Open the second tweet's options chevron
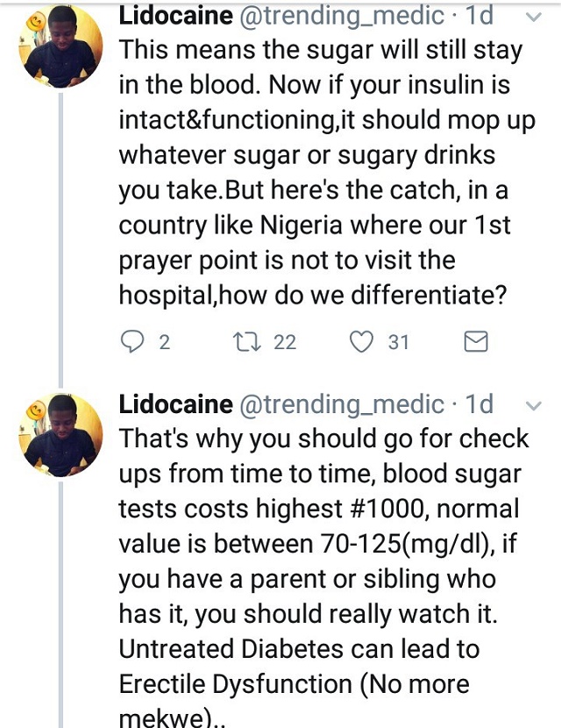 pyautogui.click(x=533, y=407)
